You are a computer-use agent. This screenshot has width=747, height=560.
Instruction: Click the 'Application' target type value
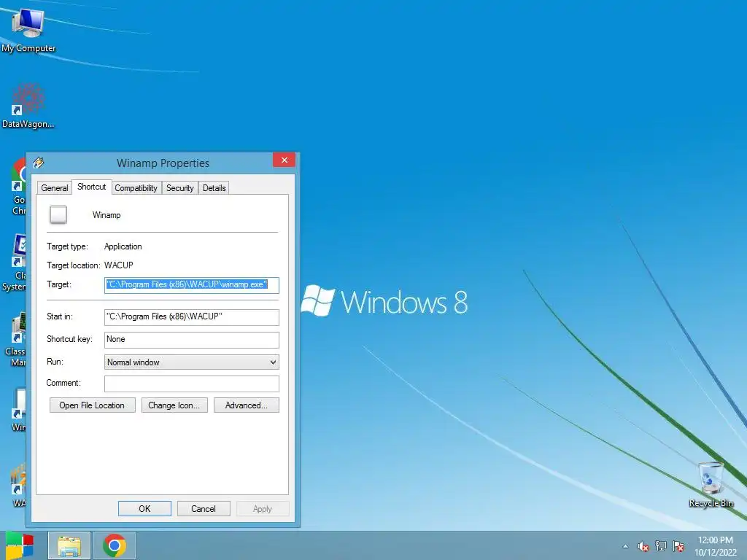(x=123, y=246)
